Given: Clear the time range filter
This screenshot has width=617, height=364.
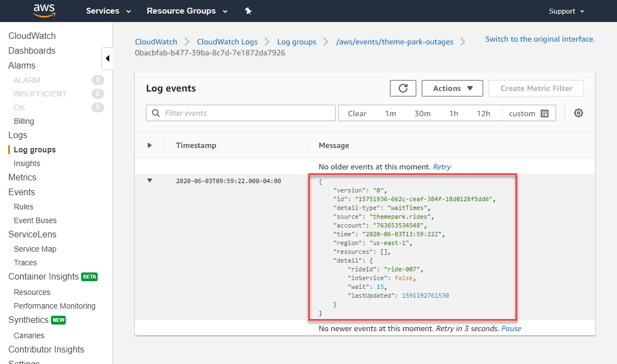Looking at the screenshot, I should click(x=357, y=113).
